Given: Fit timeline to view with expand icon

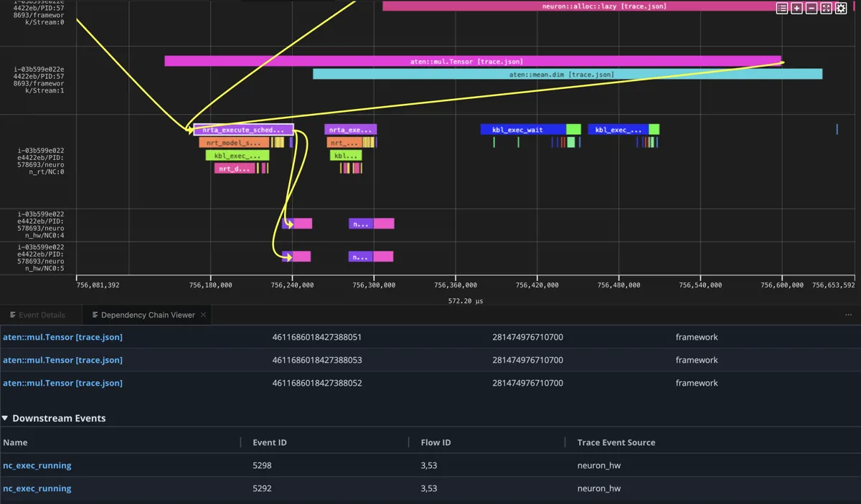Looking at the screenshot, I should coord(826,8).
